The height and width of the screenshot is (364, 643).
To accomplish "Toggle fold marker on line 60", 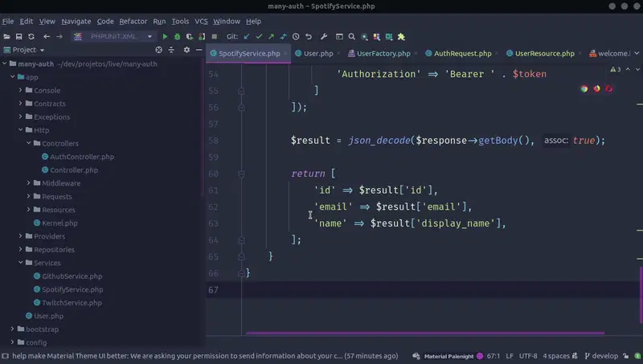I will point(241,174).
